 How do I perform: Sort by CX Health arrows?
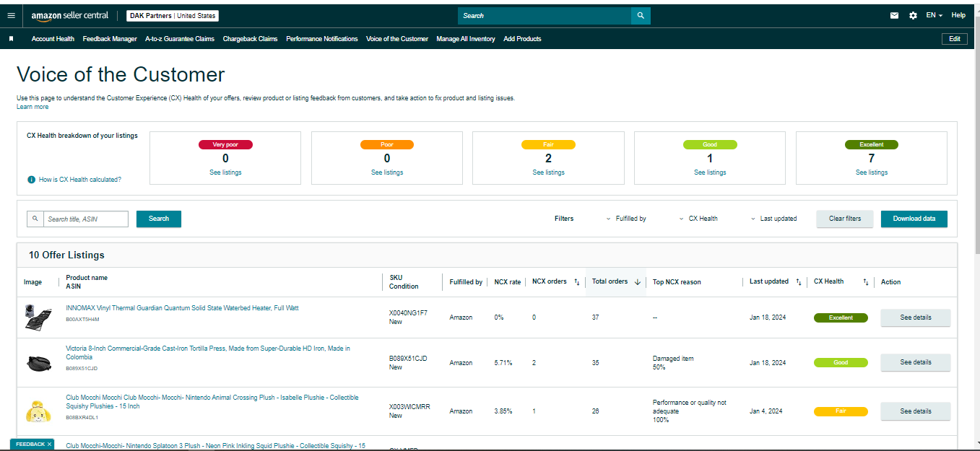point(865,282)
